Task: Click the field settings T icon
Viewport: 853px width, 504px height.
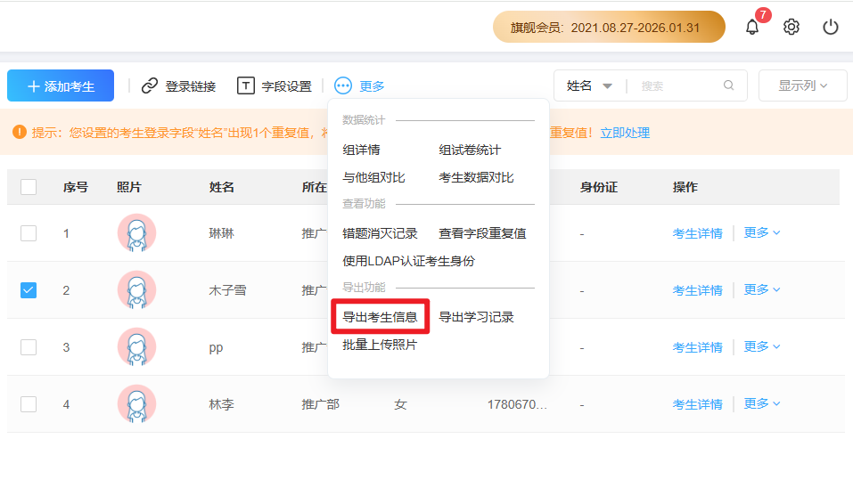Action: pos(245,85)
